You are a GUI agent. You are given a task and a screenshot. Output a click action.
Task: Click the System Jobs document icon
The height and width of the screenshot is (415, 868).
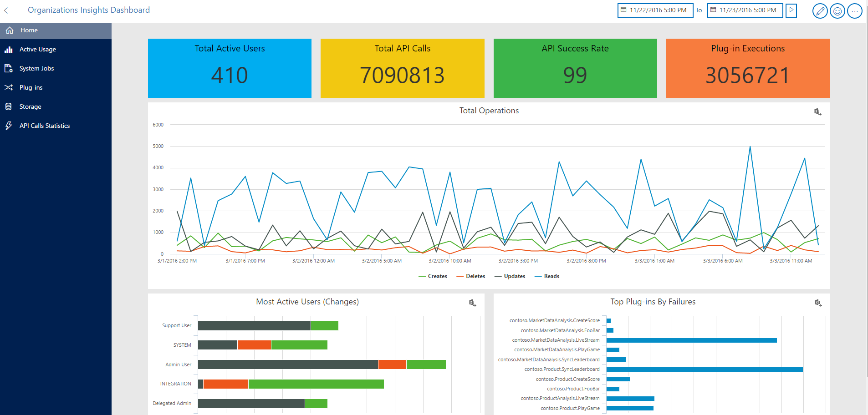tap(9, 68)
